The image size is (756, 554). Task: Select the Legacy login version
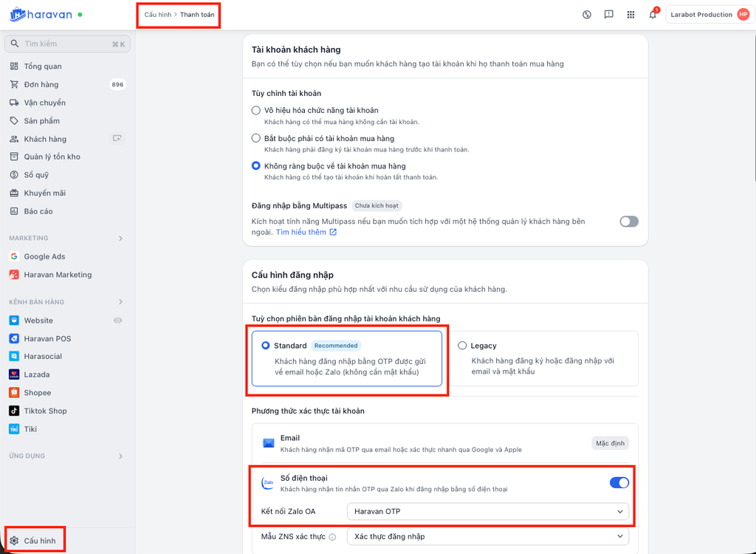462,346
